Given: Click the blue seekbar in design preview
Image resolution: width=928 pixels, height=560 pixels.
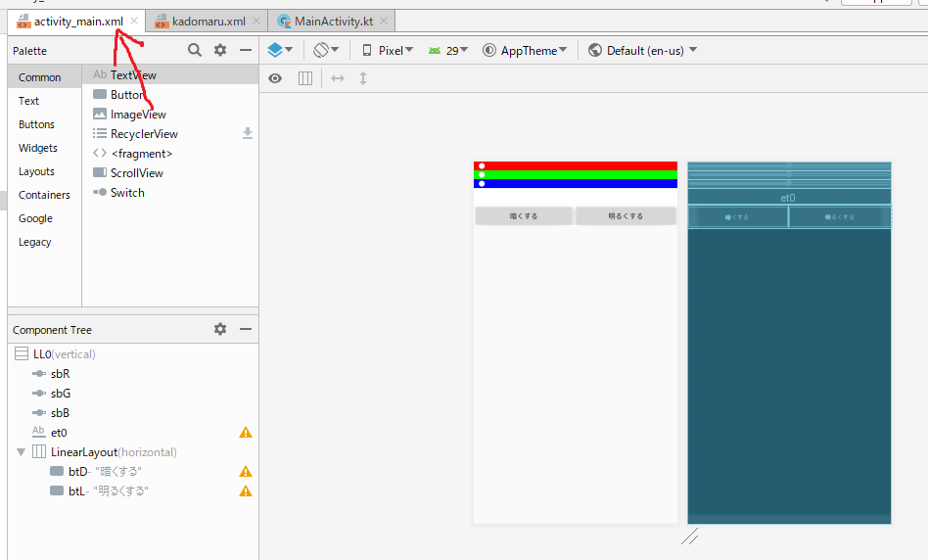Looking at the screenshot, I should pos(576,183).
